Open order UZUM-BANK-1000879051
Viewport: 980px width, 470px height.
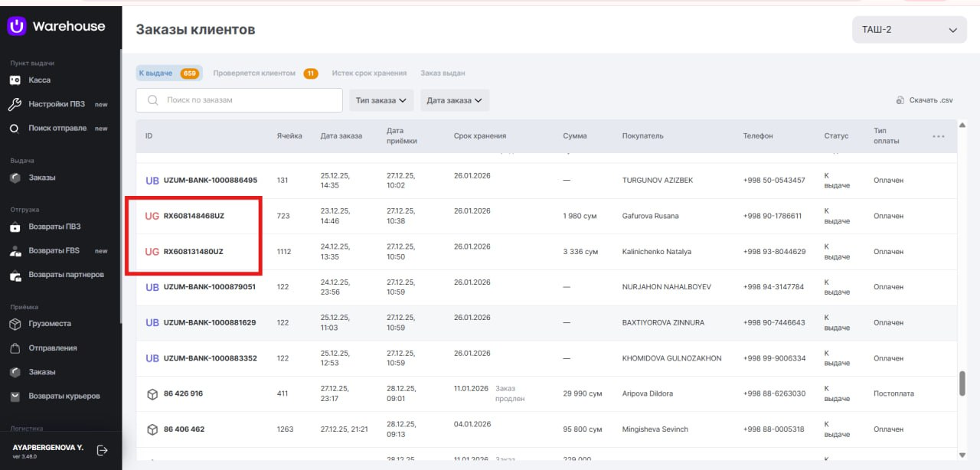210,287
